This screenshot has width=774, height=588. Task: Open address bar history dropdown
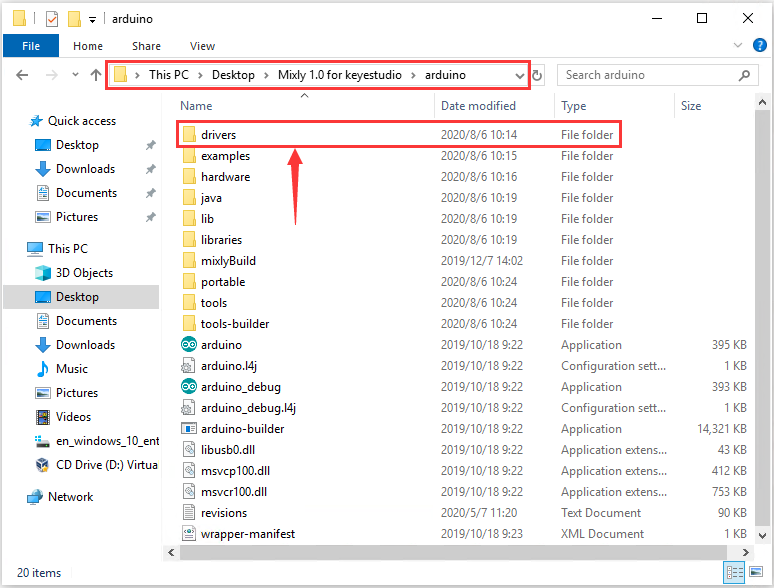click(x=519, y=75)
